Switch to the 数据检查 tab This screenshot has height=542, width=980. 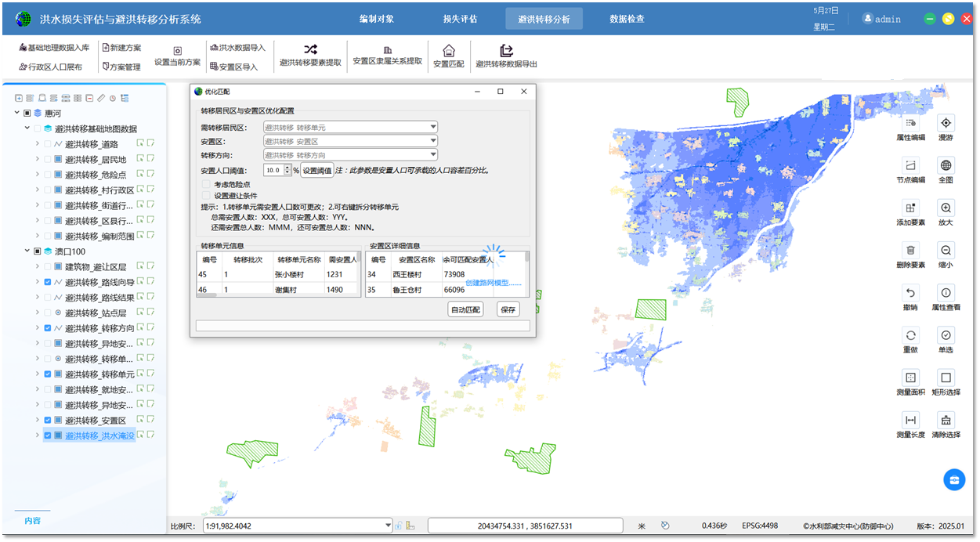tap(626, 18)
